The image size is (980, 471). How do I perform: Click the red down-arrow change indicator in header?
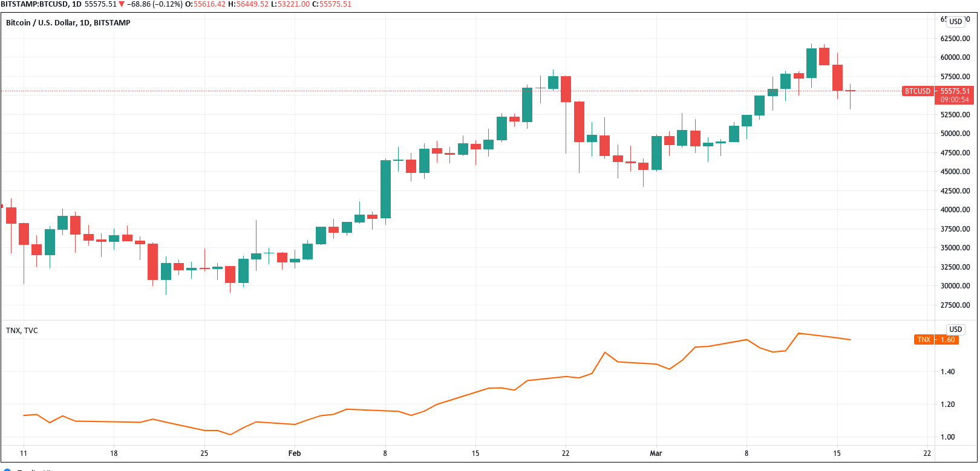[x=122, y=4]
